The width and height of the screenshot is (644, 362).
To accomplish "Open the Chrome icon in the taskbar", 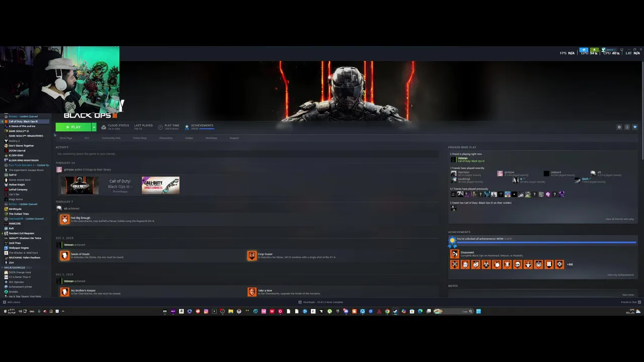I will click(387, 311).
